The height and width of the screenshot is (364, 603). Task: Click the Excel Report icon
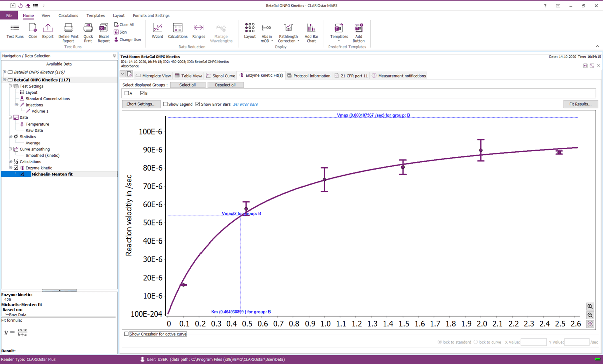point(104,30)
